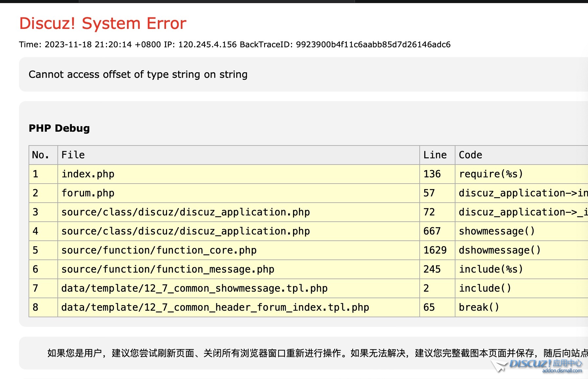Screen dimensions: 588x379
Task: Click row number 5 cell
Action: coord(43,250)
